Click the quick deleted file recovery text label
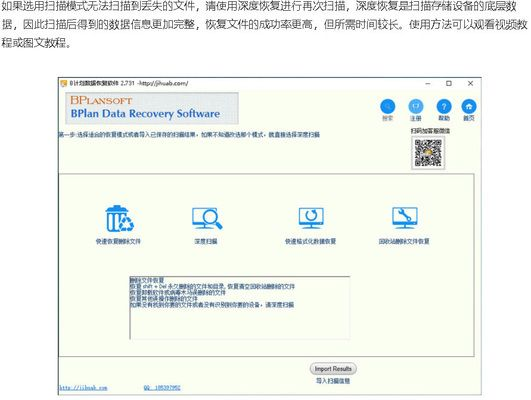 click(x=118, y=241)
